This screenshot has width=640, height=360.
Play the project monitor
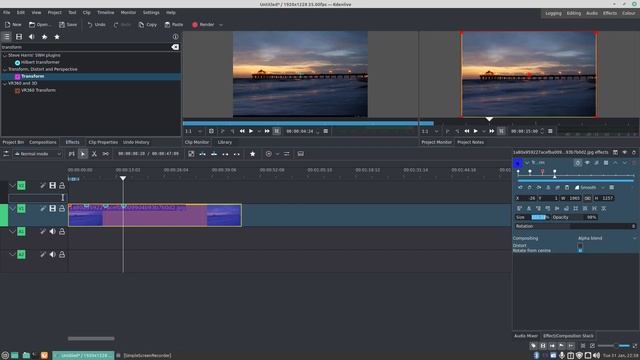click(x=476, y=131)
